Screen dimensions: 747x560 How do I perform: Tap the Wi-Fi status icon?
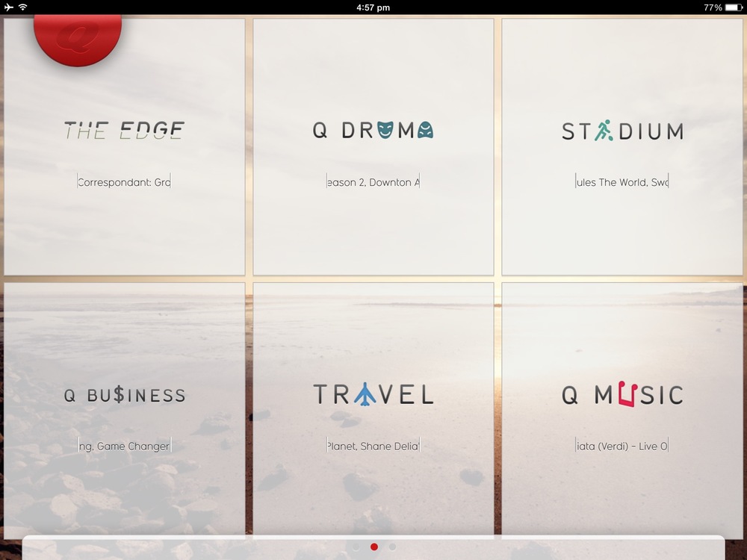pyautogui.click(x=22, y=7)
